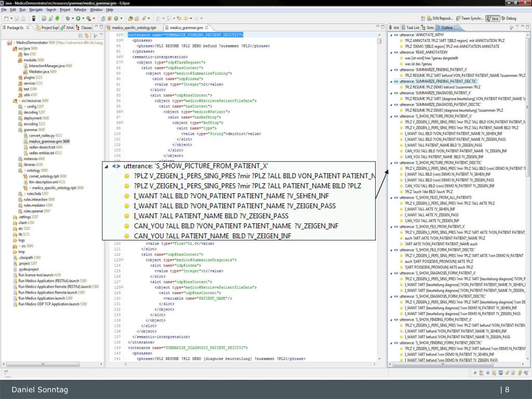
Task: Select the .classpath file
Action: click(27, 258)
